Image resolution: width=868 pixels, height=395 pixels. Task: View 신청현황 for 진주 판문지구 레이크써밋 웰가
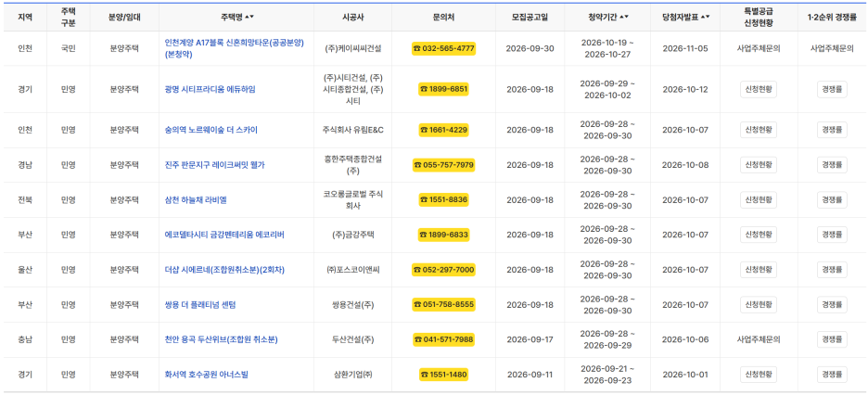point(759,165)
